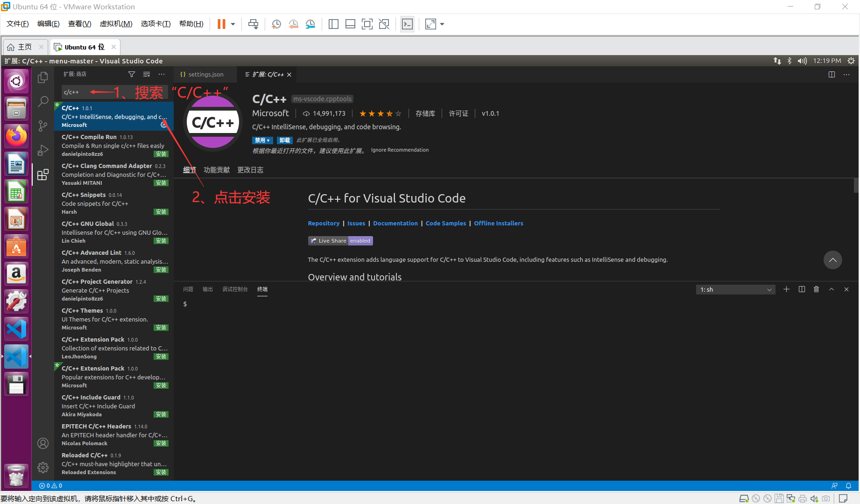Split the terminal panel
860x504 pixels.
802,289
